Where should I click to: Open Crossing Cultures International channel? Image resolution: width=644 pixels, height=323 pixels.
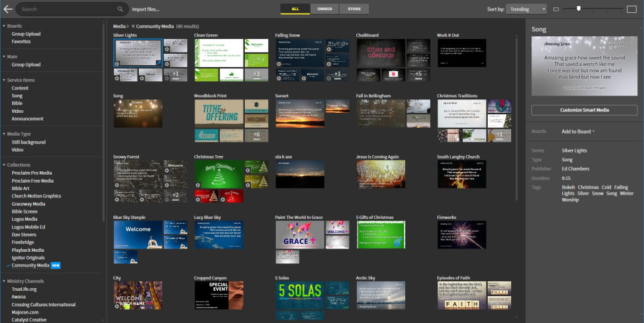pyautogui.click(x=44, y=304)
